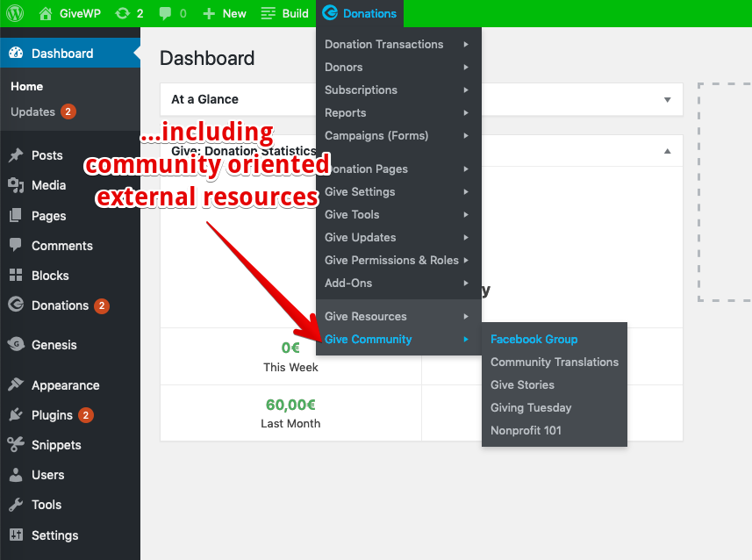The image size is (752, 560).
Task: Open Nonprofit 101 link
Action: pyautogui.click(x=526, y=430)
